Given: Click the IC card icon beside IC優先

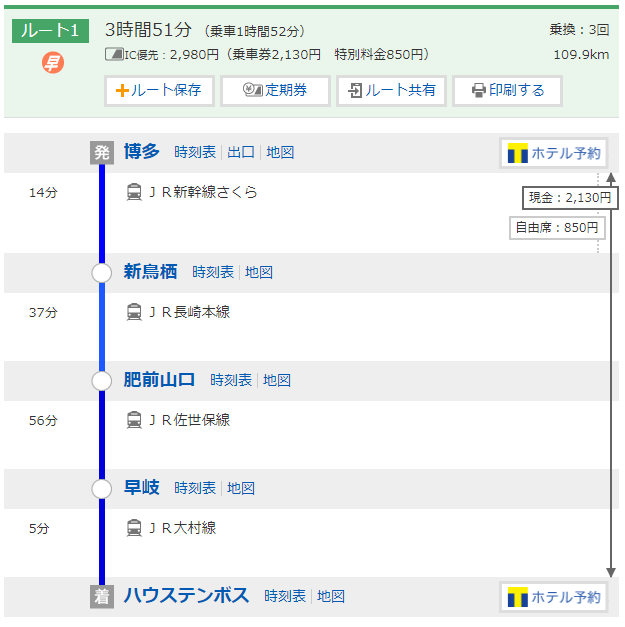Looking at the screenshot, I should click(x=114, y=54).
